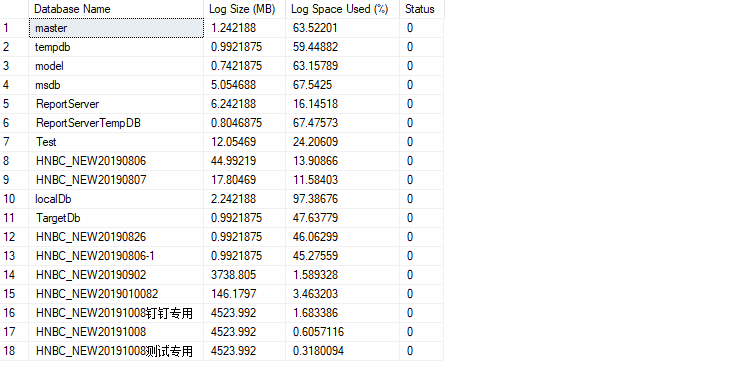The image size is (739, 371).
Task: Click log space used value 47.63779
Action: tap(315, 218)
